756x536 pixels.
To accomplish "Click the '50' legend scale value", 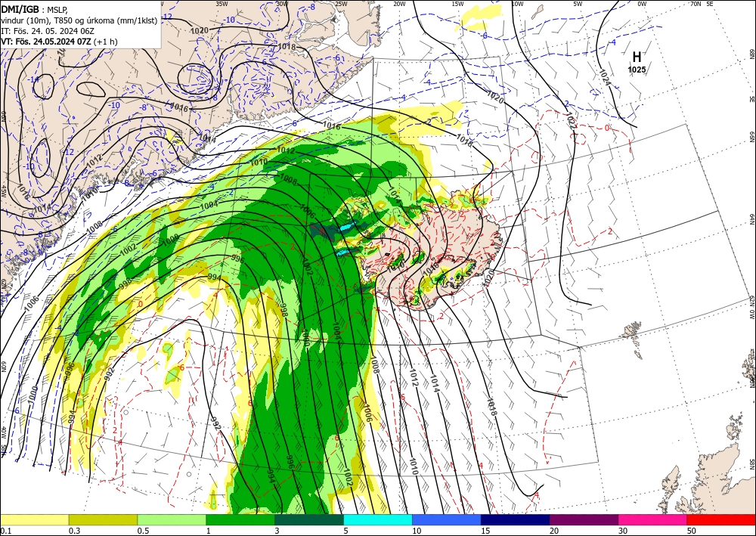I will pos(692,531).
